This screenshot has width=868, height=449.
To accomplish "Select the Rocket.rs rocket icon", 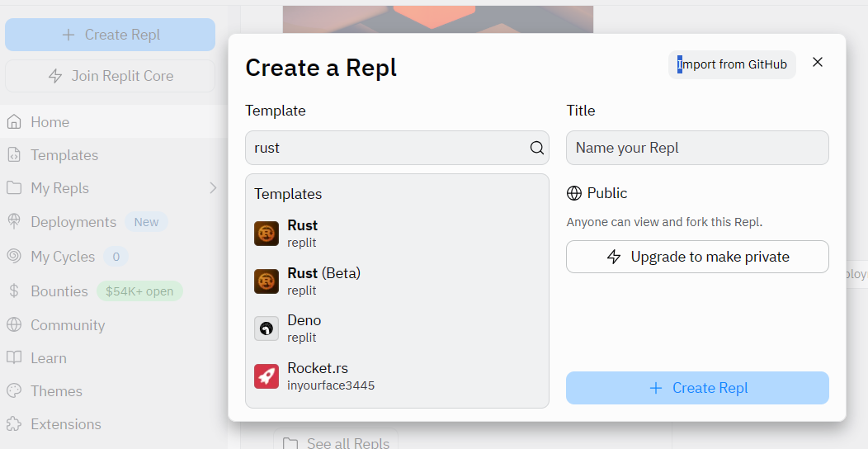I will click(267, 376).
